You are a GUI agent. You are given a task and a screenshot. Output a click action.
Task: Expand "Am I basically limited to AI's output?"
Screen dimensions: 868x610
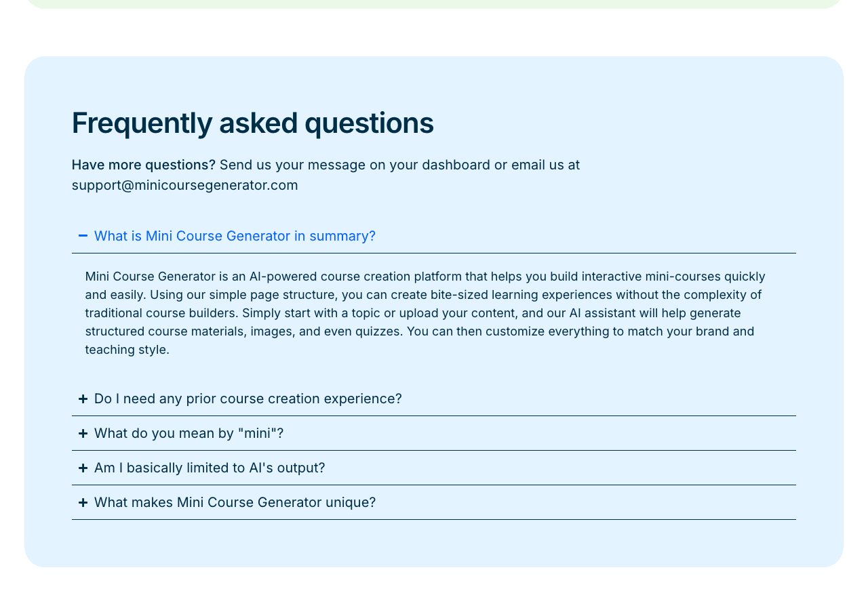click(434, 468)
